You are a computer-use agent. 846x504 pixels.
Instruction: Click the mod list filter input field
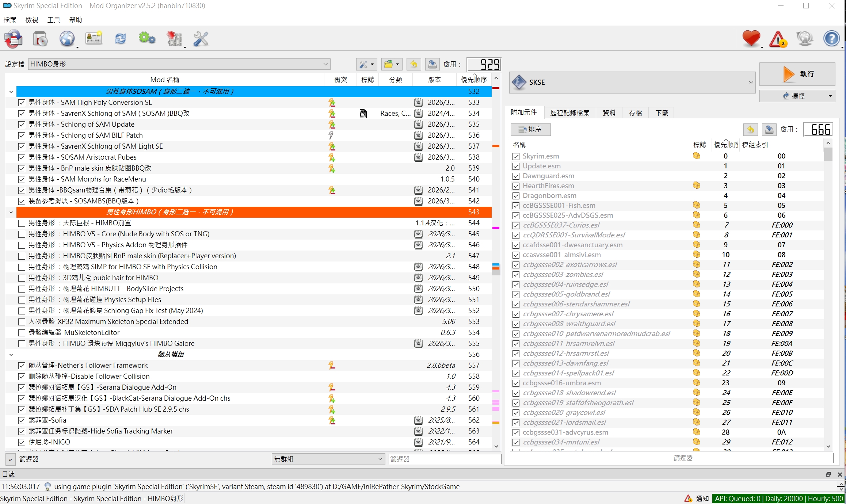click(x=445, y=459)
